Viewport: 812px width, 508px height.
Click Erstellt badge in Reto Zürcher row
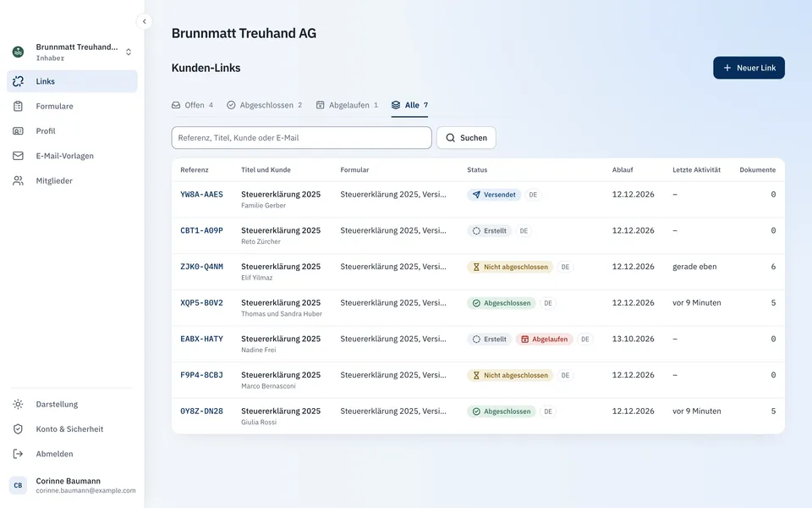(490, 231)
